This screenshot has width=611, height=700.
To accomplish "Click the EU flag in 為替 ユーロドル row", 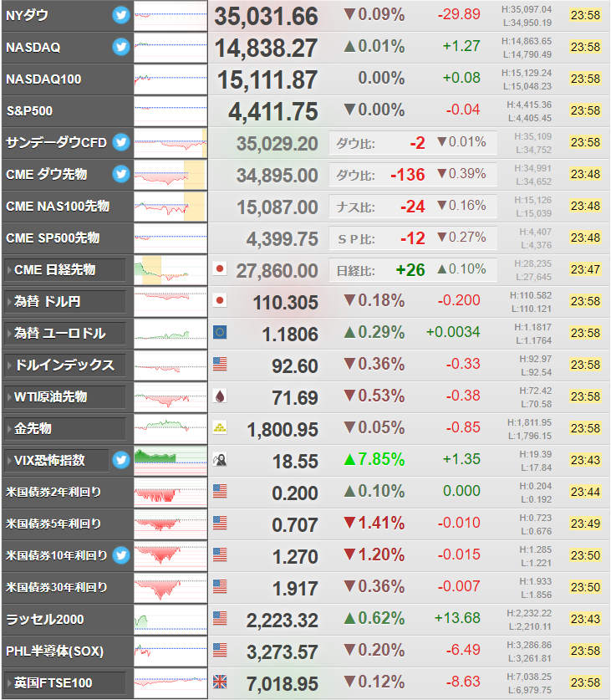I will (x=220, y=333).
